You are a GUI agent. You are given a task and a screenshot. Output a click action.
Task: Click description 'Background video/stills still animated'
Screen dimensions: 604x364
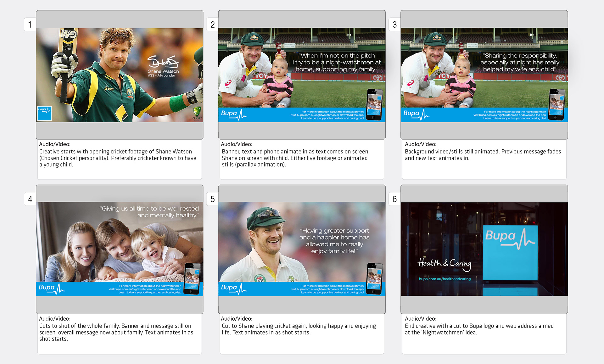[483, 155]
